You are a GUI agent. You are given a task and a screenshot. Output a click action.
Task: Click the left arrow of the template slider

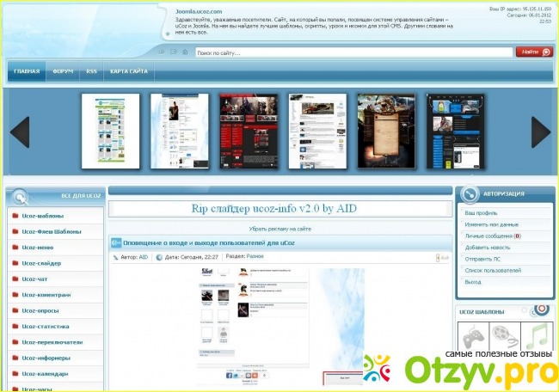[x=20, y=132]
